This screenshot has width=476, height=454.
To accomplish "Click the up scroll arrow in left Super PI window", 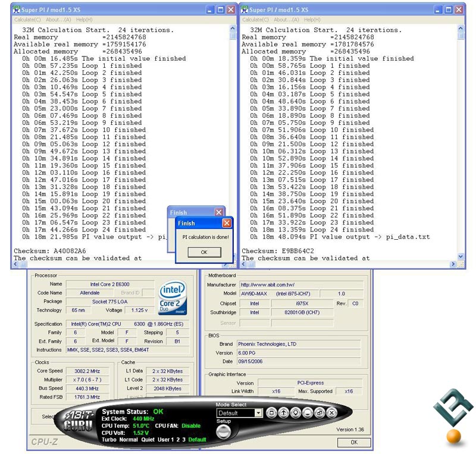I will point(233,29).
